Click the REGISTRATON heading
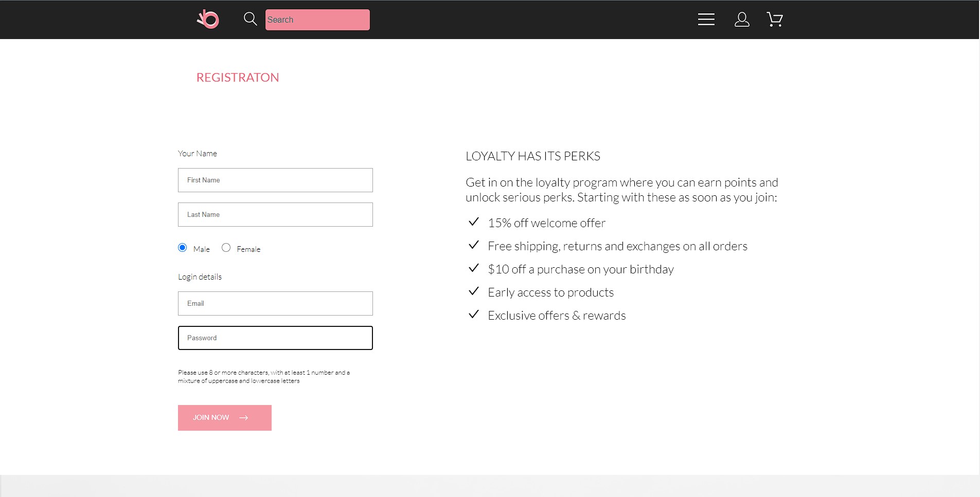The height and width of the screenshot is (497, 980). [238, 78]
